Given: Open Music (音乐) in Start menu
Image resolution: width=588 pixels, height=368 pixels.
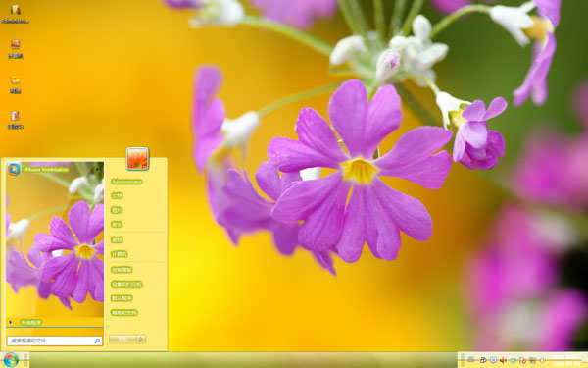Looking at the screenshot, I should [x=117, y=224].
